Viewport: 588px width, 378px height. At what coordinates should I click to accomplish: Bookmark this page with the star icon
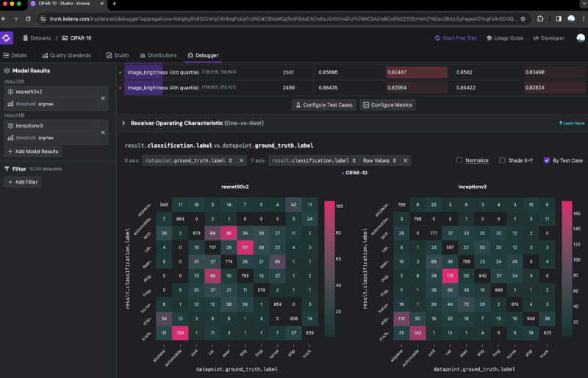[x=523, y=18]
